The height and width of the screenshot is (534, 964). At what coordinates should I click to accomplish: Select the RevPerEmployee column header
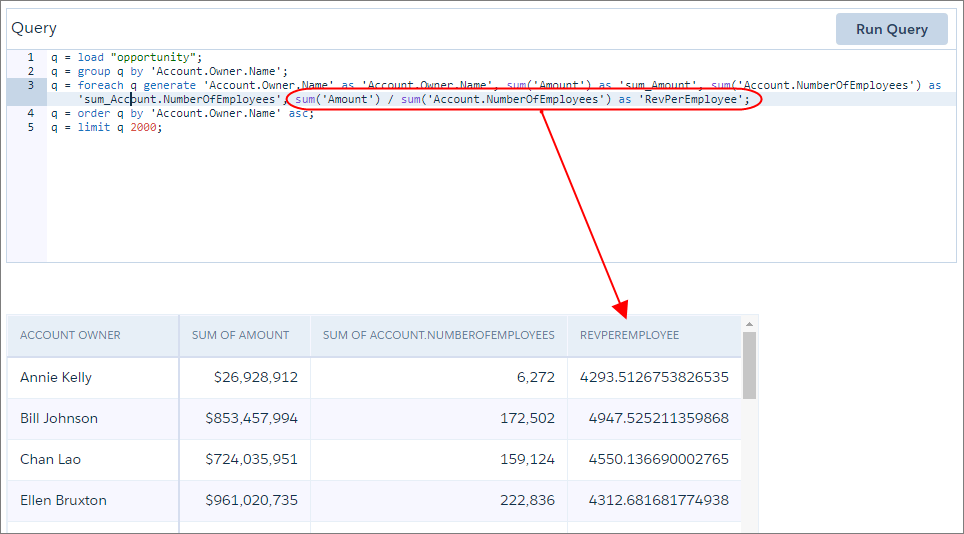tap(654, 336)
